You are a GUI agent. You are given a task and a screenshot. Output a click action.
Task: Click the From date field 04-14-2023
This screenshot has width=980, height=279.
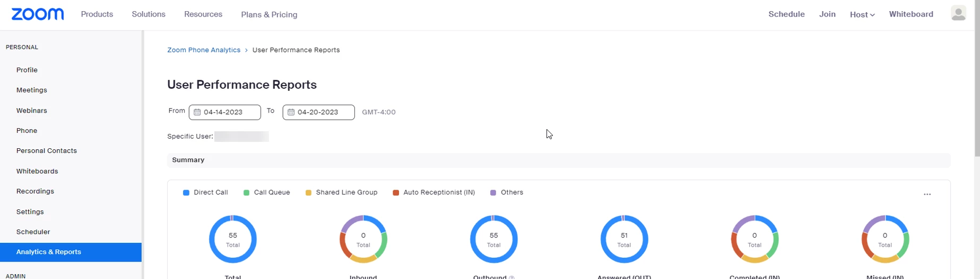coord(225,112)
